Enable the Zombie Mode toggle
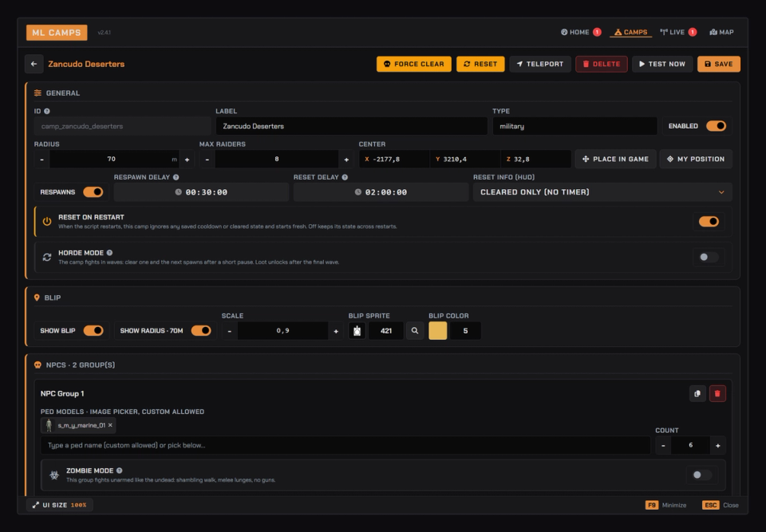Screen dimensions: 766x532 (x=702, y=475)
